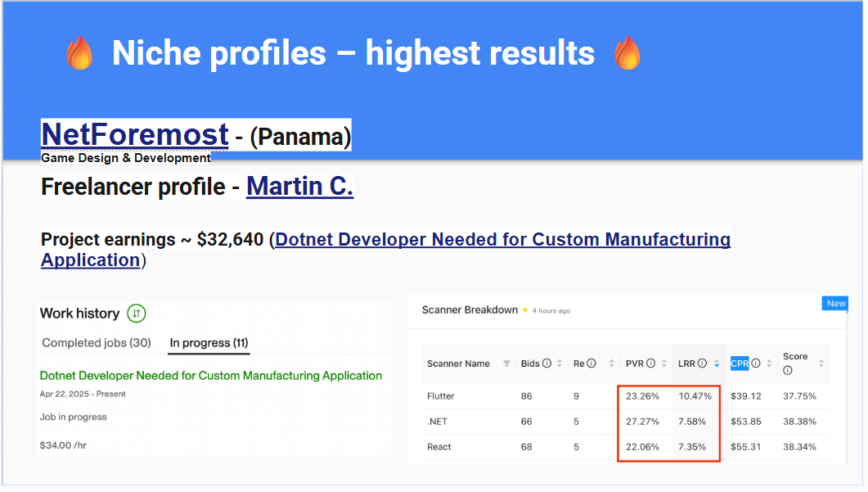Screen dimensions: 868x492
Task: Click the Work history sort icon
Action: pyautogui.click(x=136, y=314)
